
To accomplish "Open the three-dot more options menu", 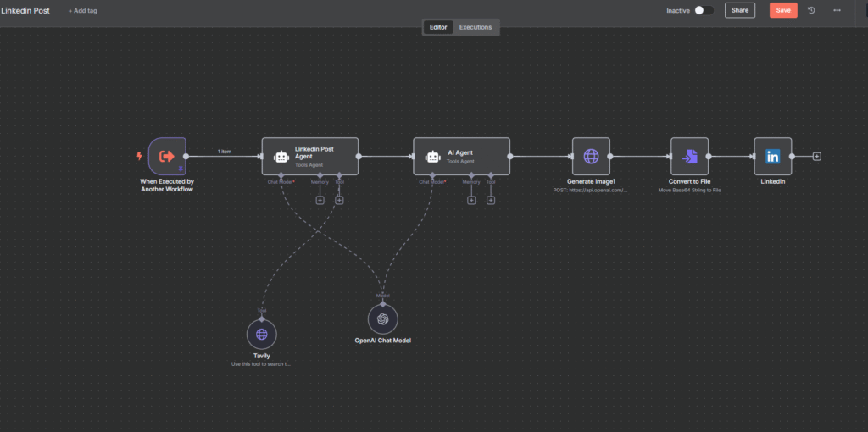I will [837, 10].
